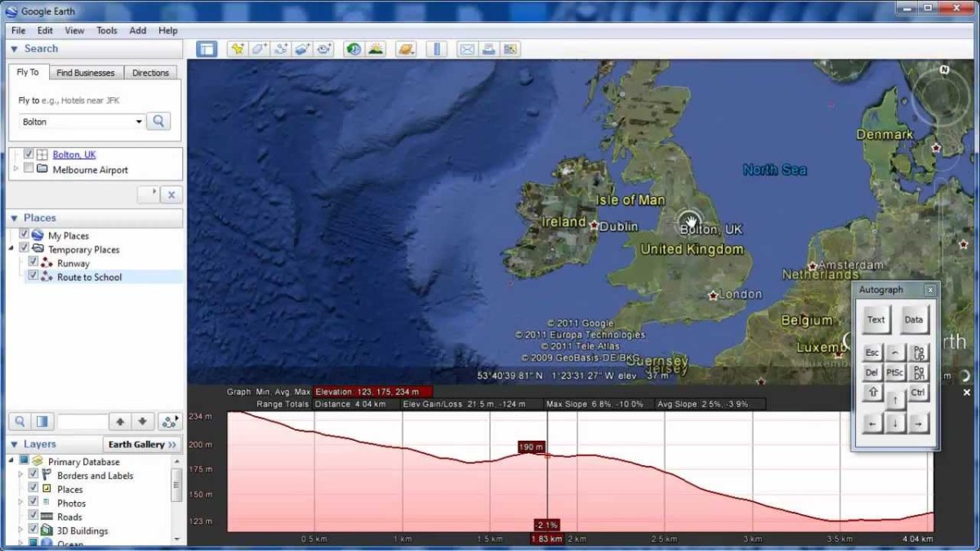Show historical imagery with the clock icon

[x=353, y=49]
